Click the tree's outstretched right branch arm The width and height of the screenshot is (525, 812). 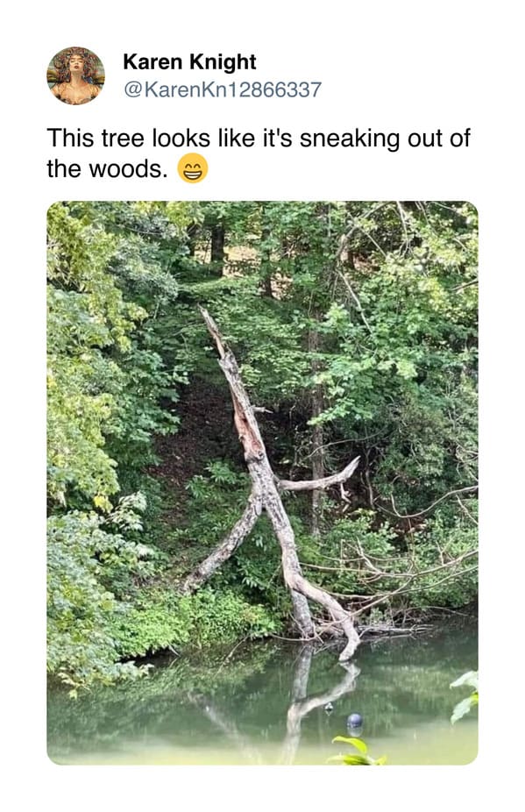point(319,477)
